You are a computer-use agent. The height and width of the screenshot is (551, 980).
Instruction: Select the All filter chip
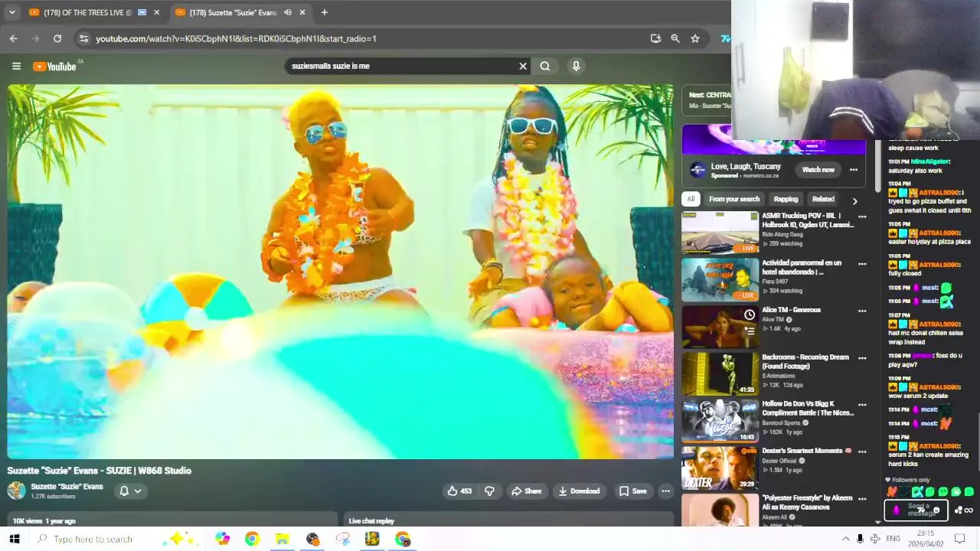pos(691,199)
